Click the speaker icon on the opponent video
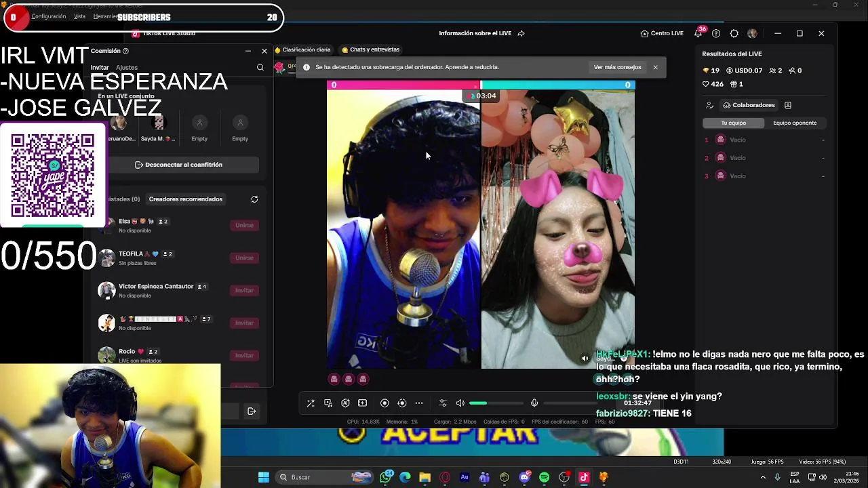The image size is (868, 488). coord(585,359)
